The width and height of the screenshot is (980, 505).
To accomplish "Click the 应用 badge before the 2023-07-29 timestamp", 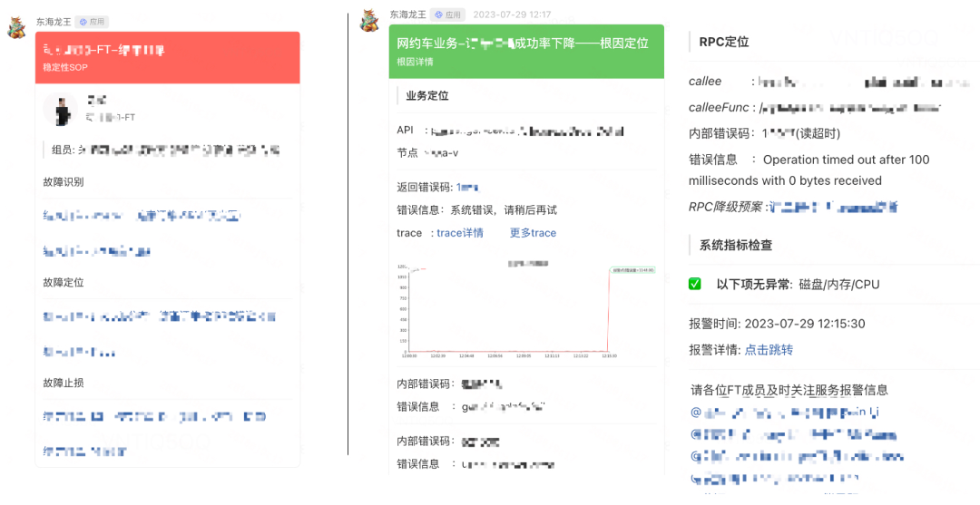I will tap(447, 15).
